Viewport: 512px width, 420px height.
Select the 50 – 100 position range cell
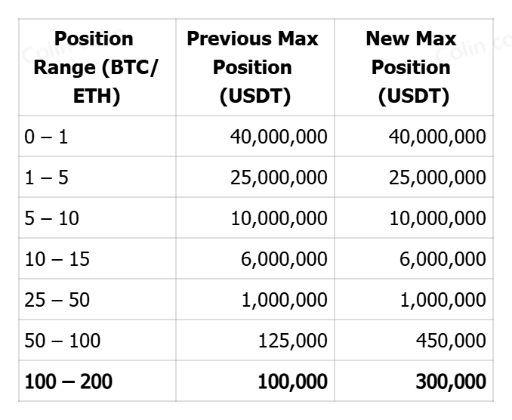pyautogui.click(x=62, y=341)
